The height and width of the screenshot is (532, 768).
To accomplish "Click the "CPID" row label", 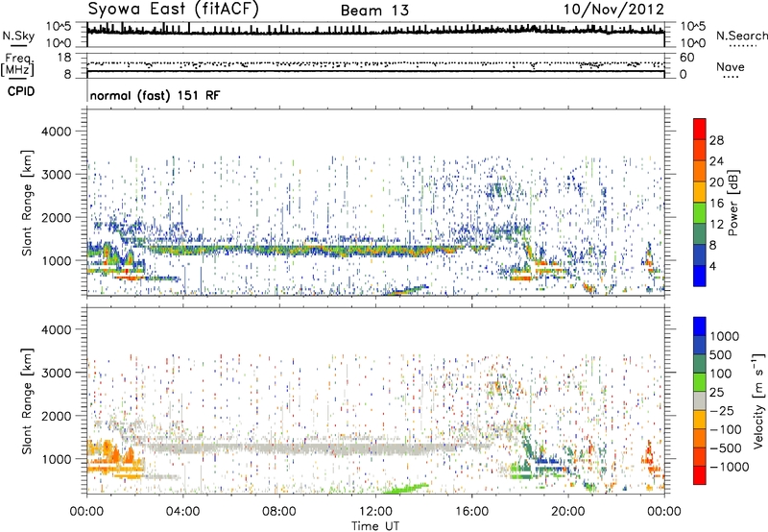I will click(21, 91).
